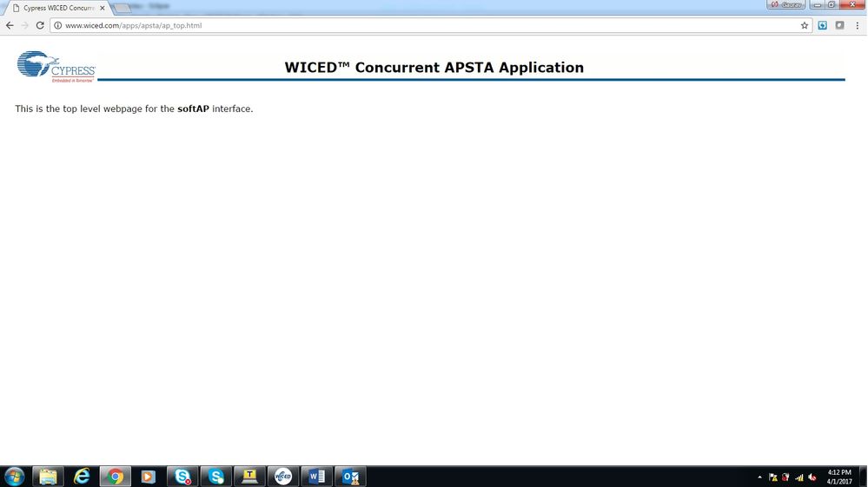Bookmark this page with the star icon
Viewport: 868px width, 487px height.
click(x=805, y=26)
